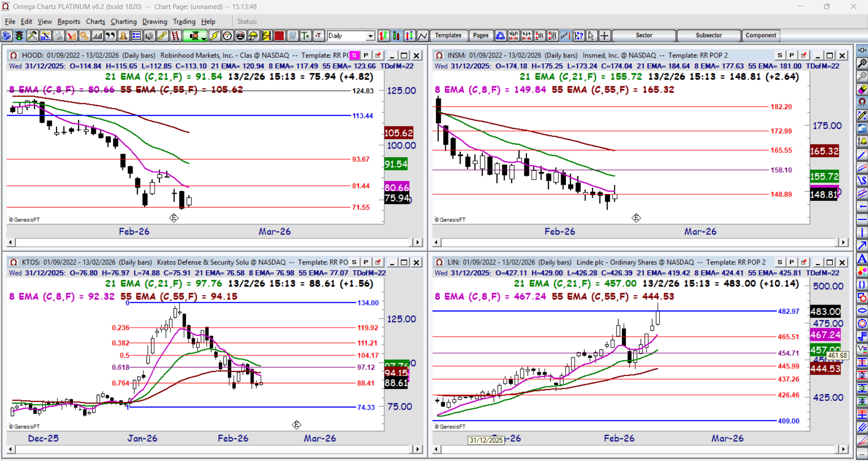
Task: Open the Trading menu
Action: pos(184,22)
